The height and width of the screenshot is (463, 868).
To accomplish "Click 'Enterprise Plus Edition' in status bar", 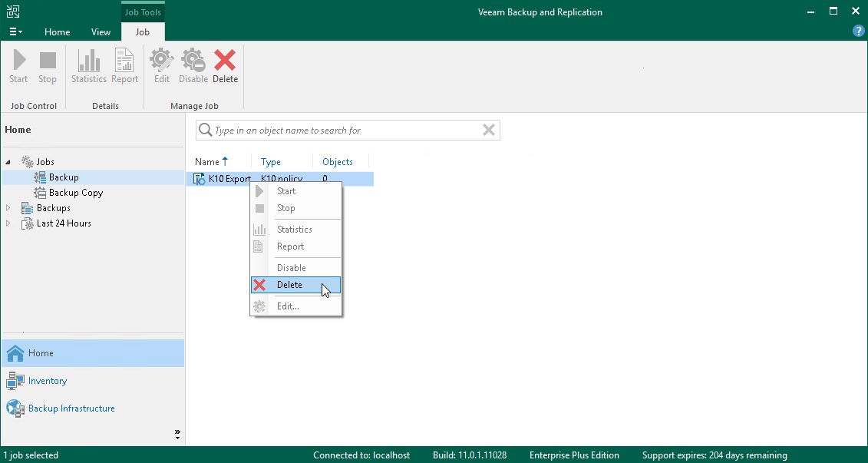I will 574,455.
